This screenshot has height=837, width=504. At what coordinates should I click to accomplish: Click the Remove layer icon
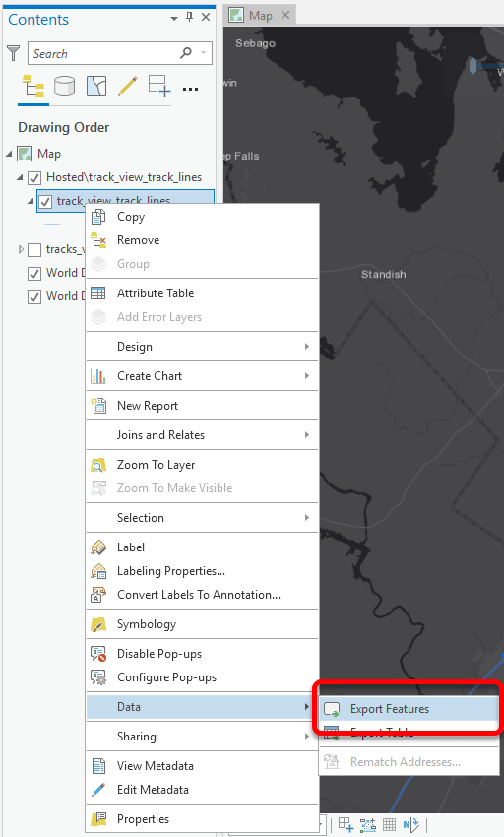point(98,240)
